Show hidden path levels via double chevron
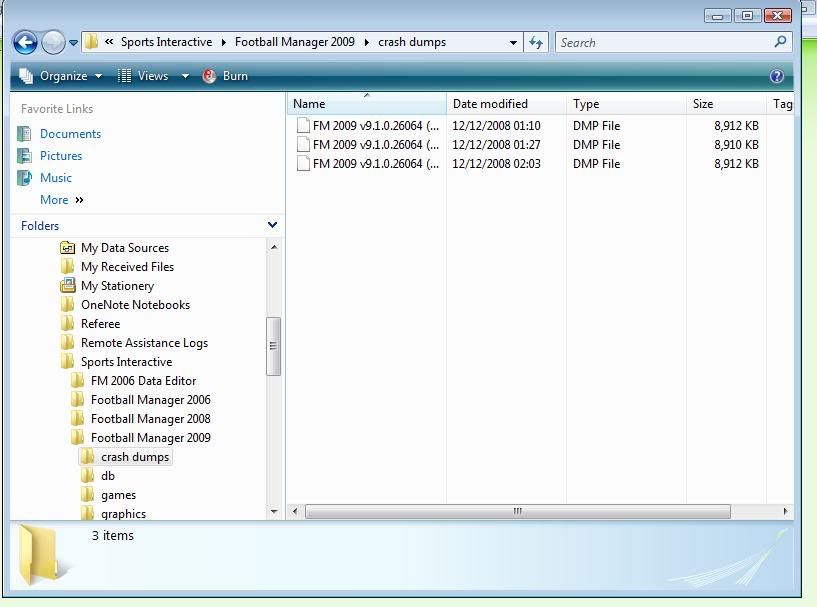 (x=109, y=42)
